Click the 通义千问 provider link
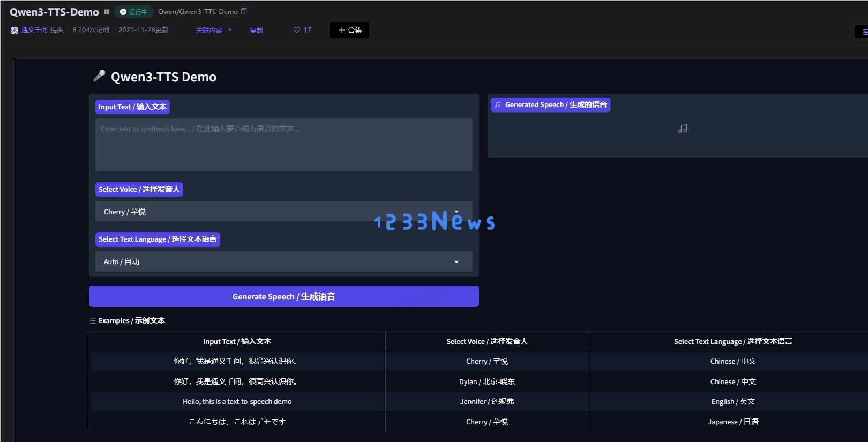 point(34,30)
